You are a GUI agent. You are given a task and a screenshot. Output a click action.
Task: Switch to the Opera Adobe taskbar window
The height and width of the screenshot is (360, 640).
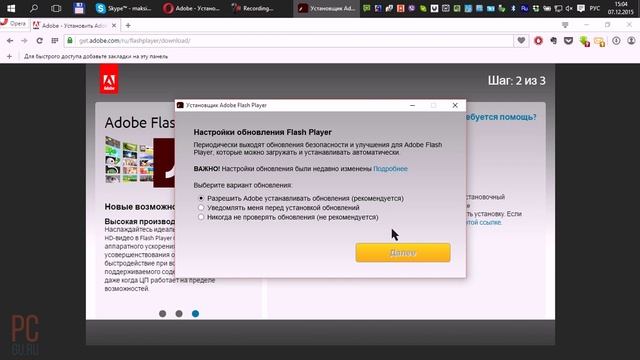click(191, 8)
